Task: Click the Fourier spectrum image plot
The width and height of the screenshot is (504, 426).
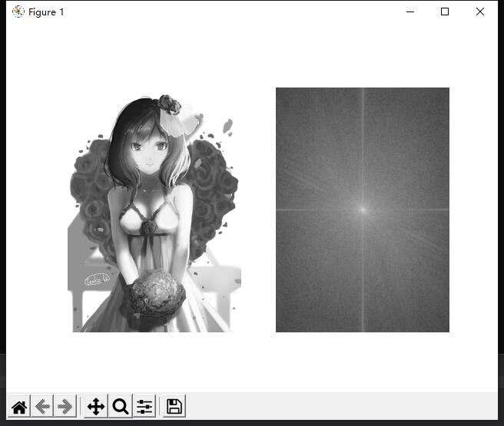Action: pos(363,210)
